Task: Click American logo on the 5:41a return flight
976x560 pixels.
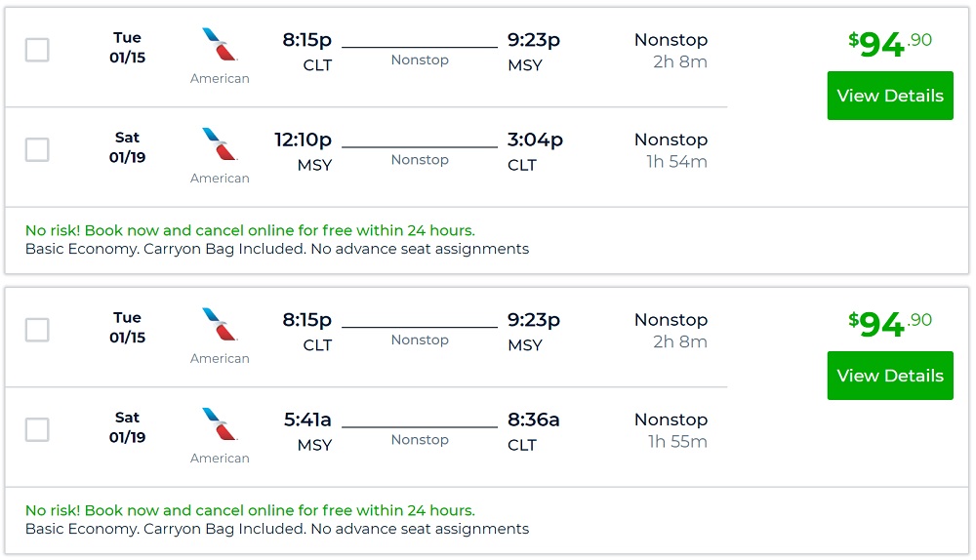Action: (220, 424)
